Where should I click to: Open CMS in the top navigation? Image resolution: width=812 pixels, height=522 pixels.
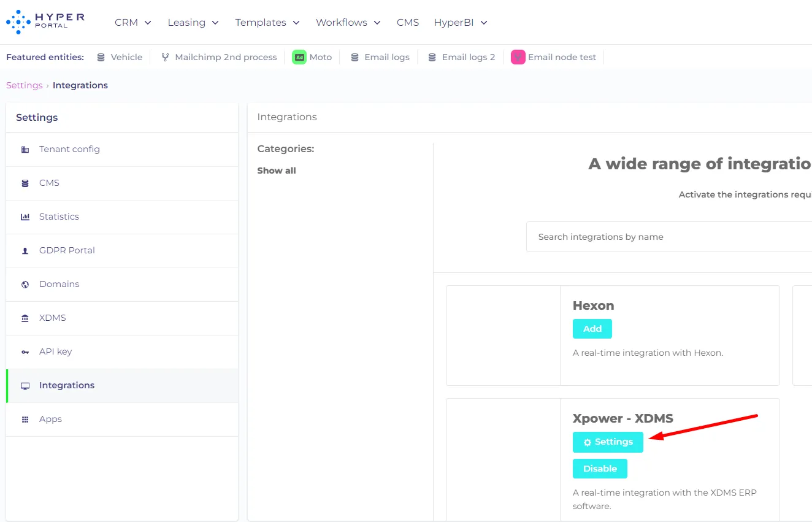pos(408,22)
